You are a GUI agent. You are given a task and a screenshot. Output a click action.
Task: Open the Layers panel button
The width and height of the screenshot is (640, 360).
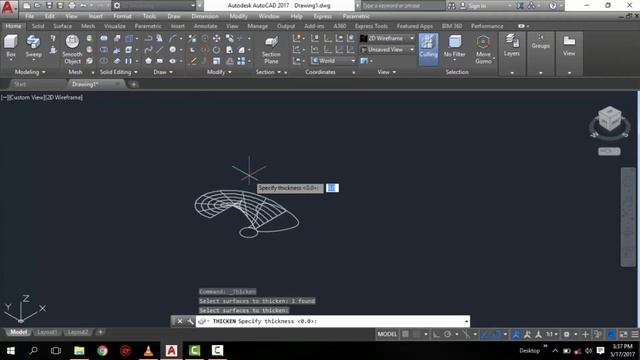(x=511, y=46)
